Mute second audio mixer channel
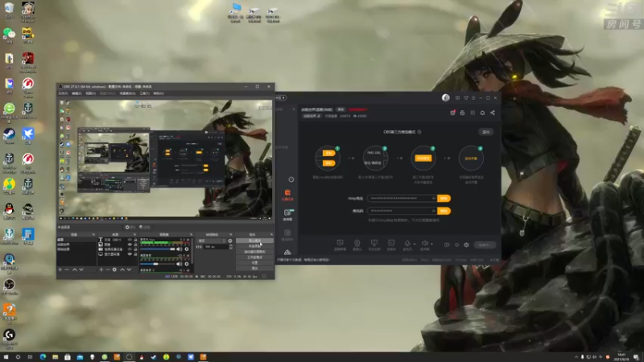The height and width of the screenshot is (362, 644). [x=179, y=264]
